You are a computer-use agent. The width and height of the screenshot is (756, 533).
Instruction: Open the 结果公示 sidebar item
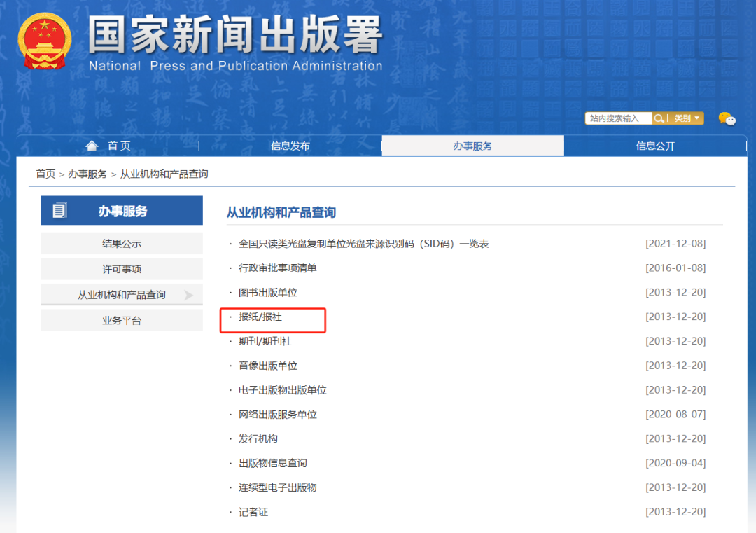pos(121,243)
